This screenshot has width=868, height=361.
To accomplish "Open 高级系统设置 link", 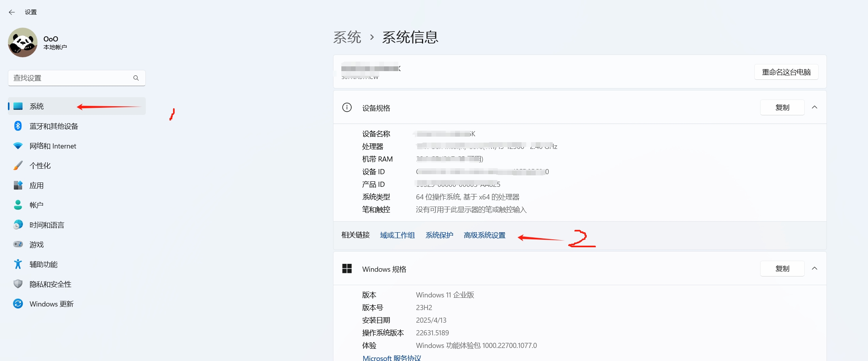I will coord(484,235).
